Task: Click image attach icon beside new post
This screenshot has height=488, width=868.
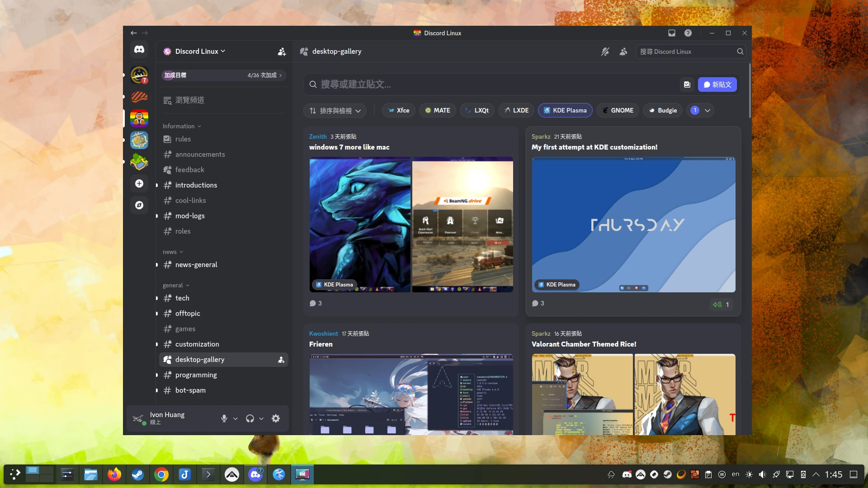Action: click(687, 84)
